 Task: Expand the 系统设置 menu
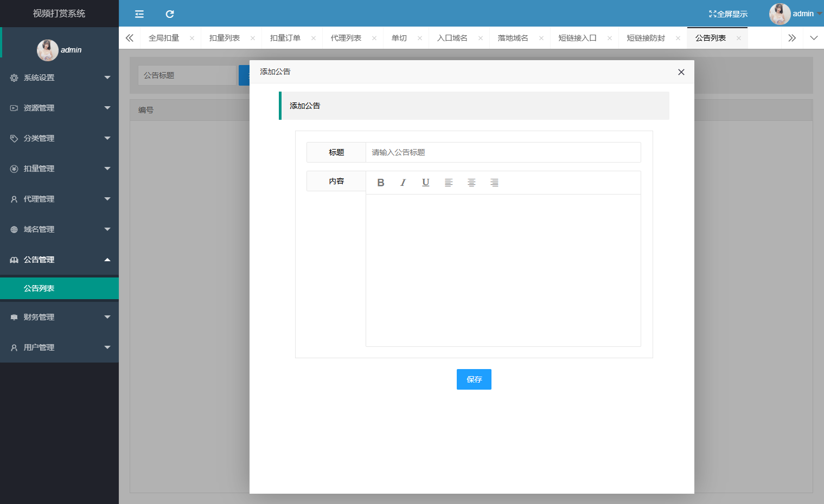click(59, 77)
